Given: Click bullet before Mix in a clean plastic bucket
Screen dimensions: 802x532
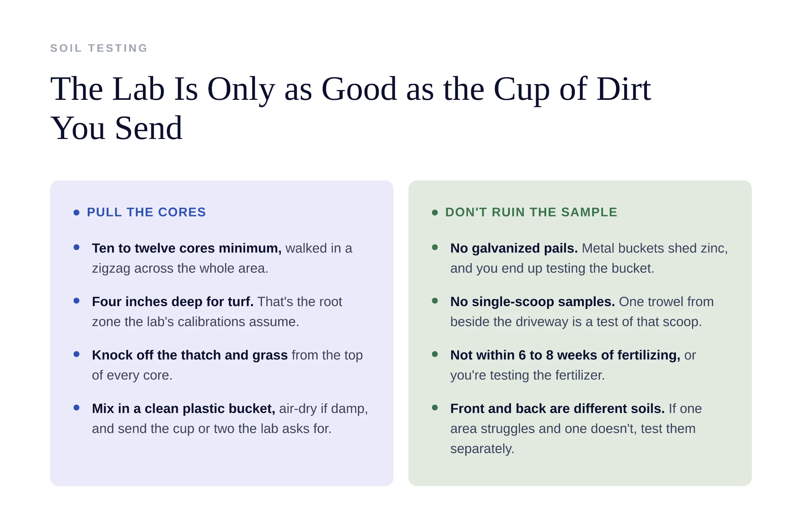Looking at the screenshot, I should pos(76,408).
